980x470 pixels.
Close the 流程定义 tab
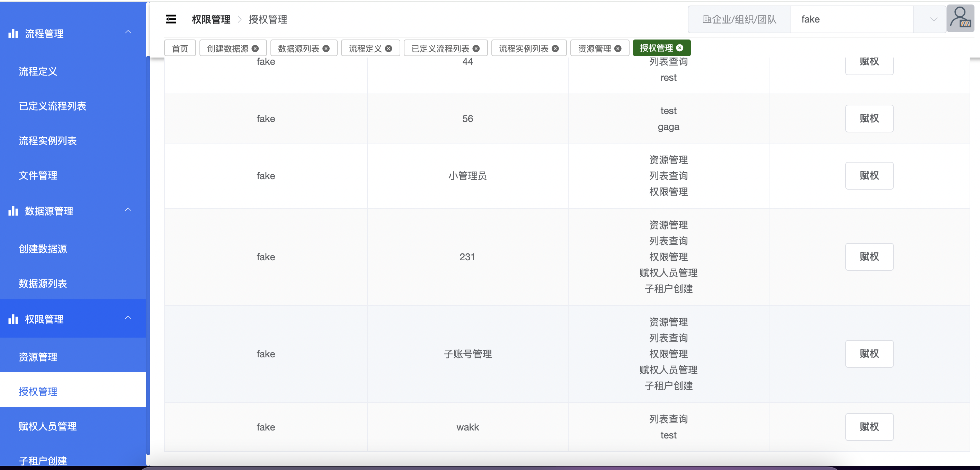click(x=389, y=49)
